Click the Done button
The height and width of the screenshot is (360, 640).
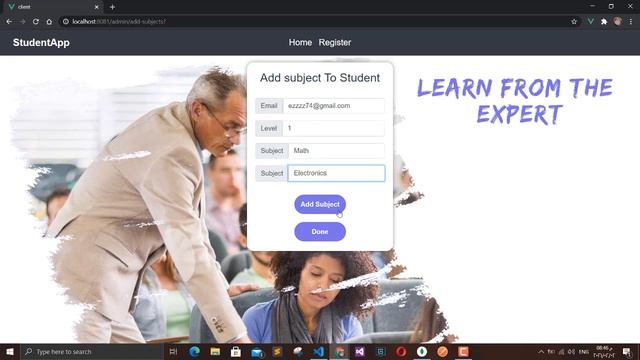[320, 231]
